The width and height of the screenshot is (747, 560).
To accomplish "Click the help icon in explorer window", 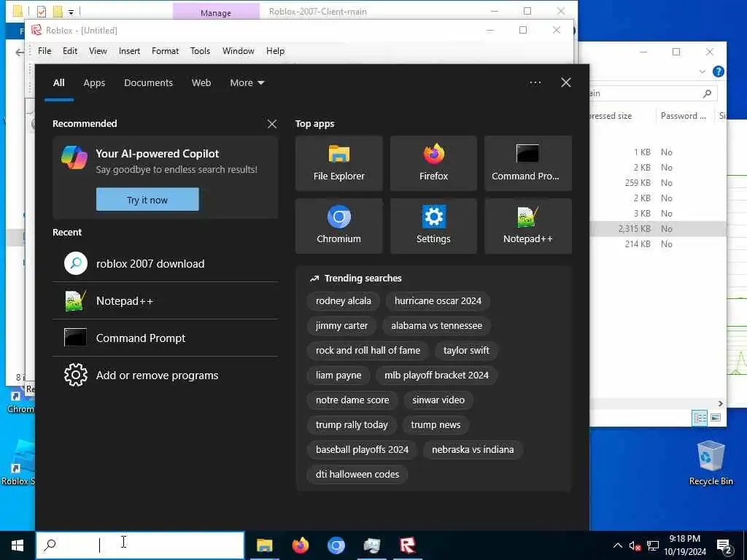I will 719,71.
